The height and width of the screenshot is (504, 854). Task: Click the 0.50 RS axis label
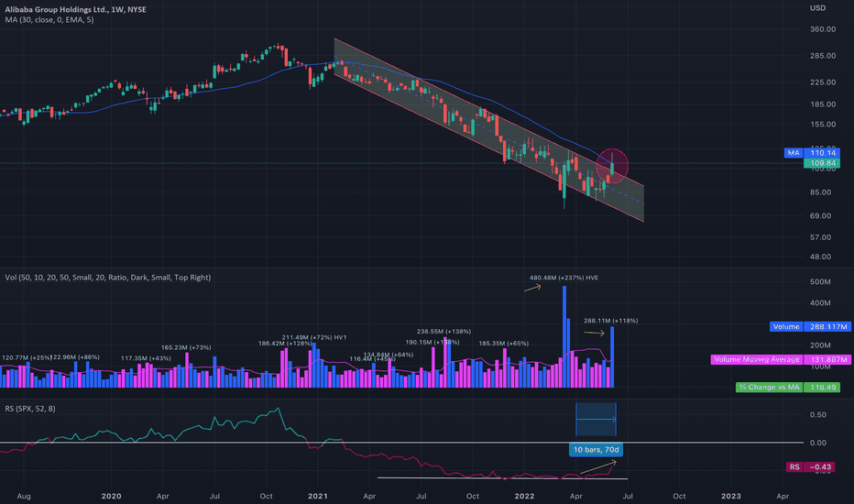pyautogui.click(x=818, y=414)
